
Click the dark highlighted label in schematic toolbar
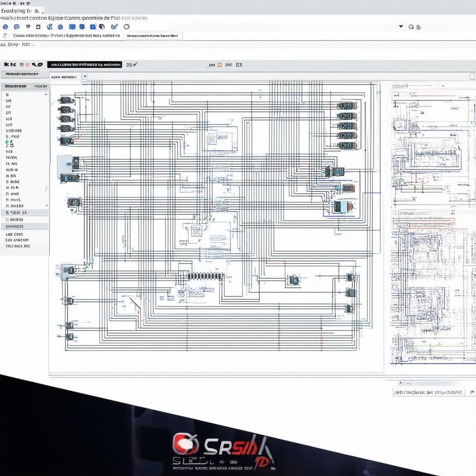click(x=84, y=65)
